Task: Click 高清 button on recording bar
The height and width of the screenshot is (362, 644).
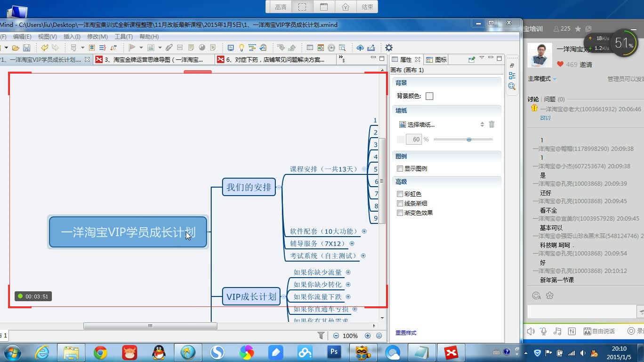Action: point(281,7)
